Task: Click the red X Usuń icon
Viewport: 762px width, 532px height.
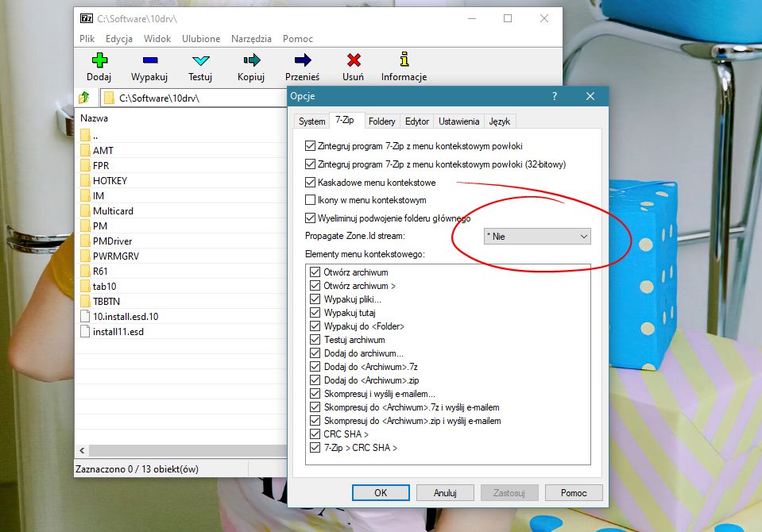Action: (354, 60)
